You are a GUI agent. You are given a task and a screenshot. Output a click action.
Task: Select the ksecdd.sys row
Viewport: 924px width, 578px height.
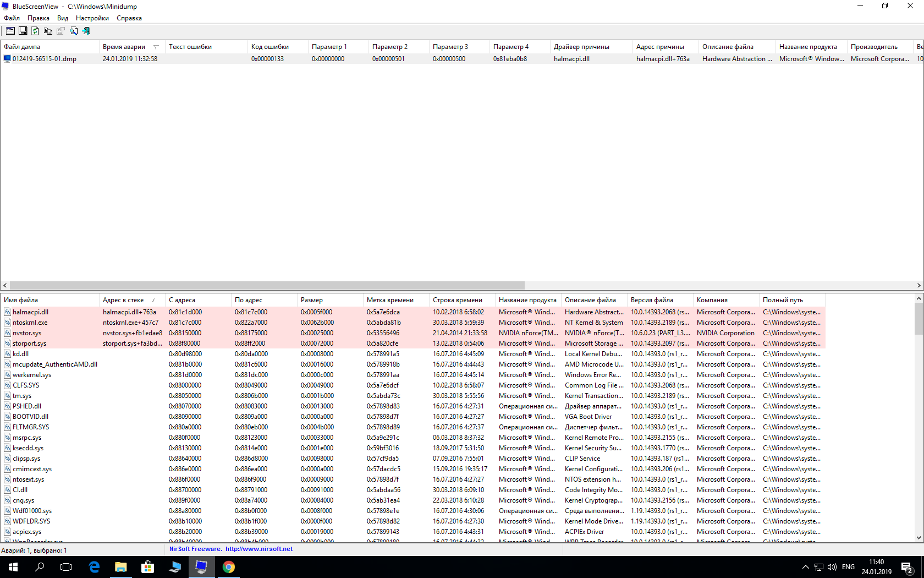pos(413,448)
